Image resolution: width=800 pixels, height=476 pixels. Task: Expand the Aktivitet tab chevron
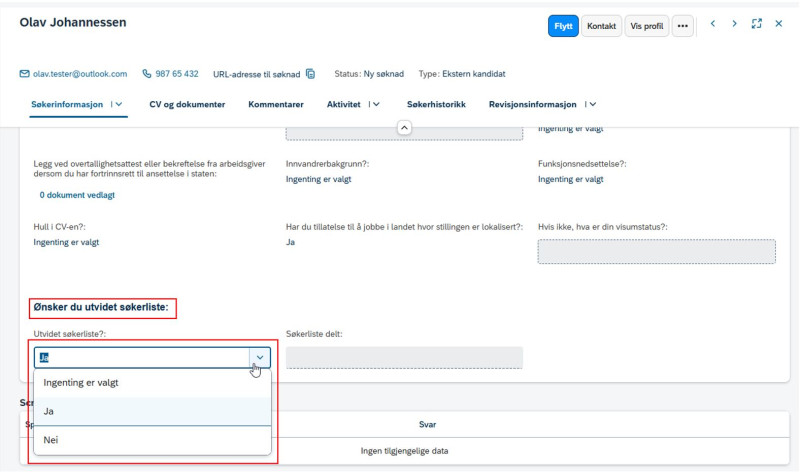click(377, 104)
